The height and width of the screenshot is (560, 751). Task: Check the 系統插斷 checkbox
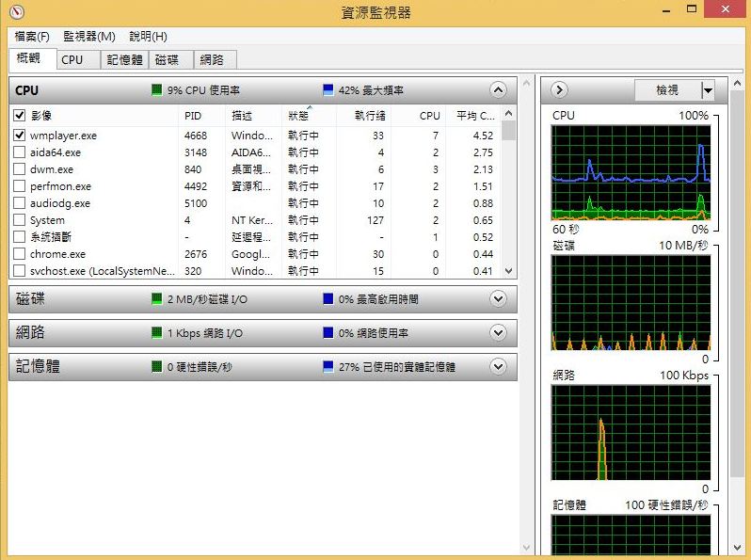point(19,236)
